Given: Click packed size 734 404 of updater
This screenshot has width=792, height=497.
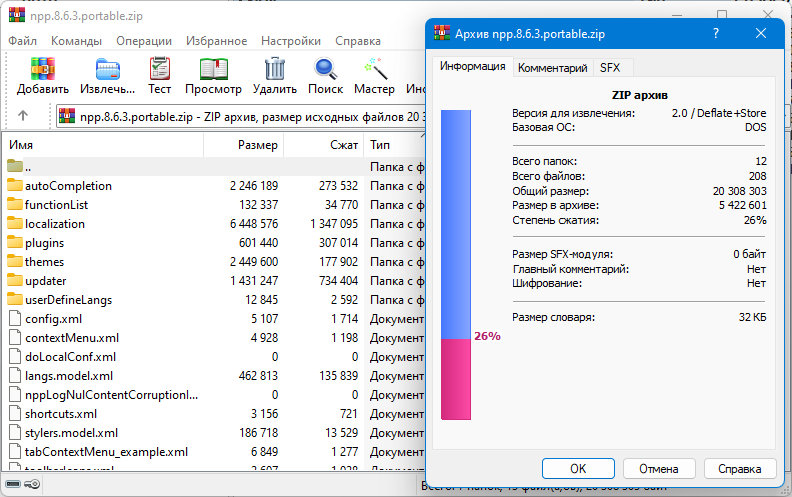Looking at the screenshot, I should click(338, 280).
